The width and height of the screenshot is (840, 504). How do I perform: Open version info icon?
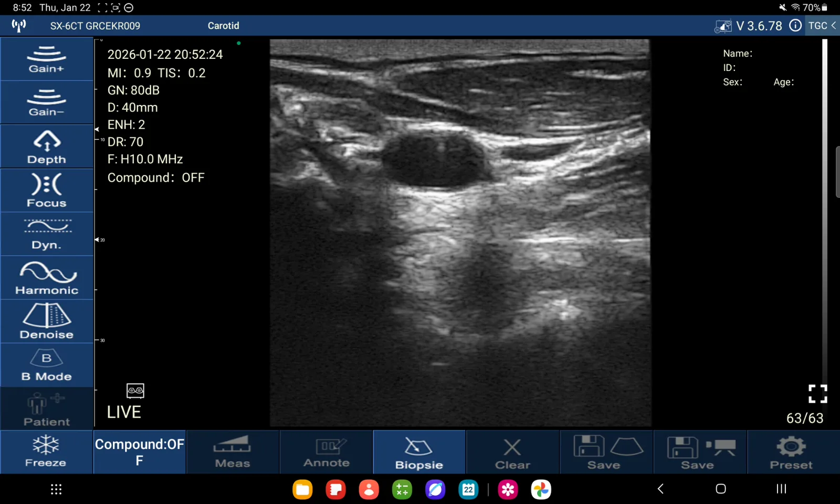pos(795,26)
